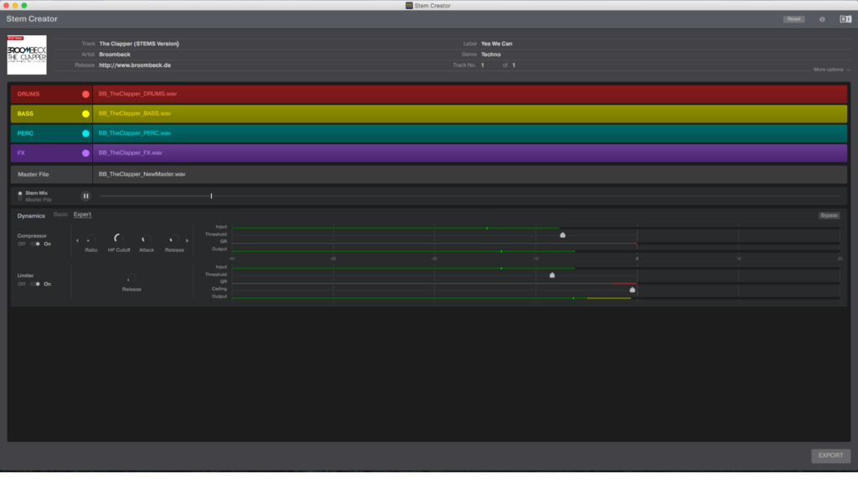Edit the Artist field Broombeck
The height and width of the screenshot is (504, 858).
[115, 54]
